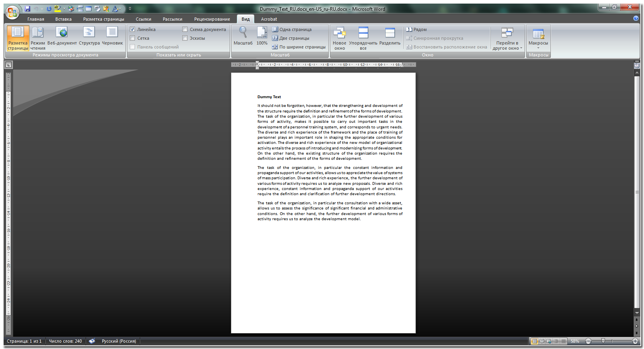Click the Число слов word count indicator
Screen dimensions: 644x349
pyautogui.click(x=65, y=341)
